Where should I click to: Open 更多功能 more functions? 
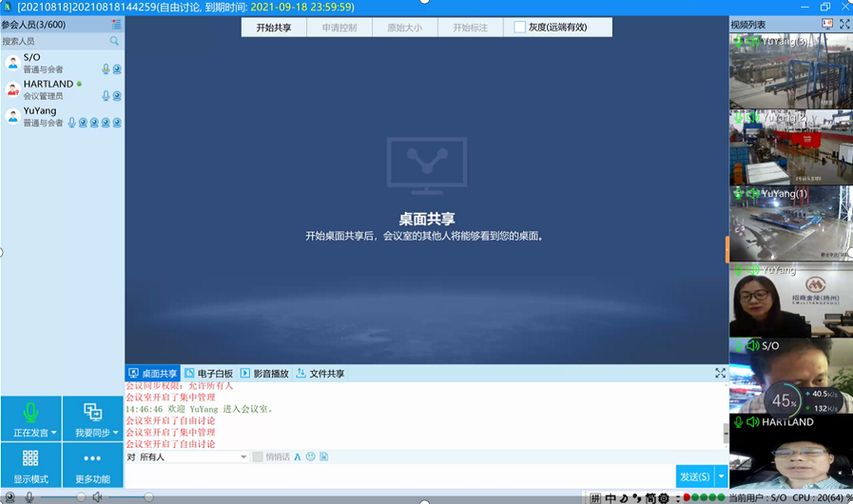tap(92, 466)
